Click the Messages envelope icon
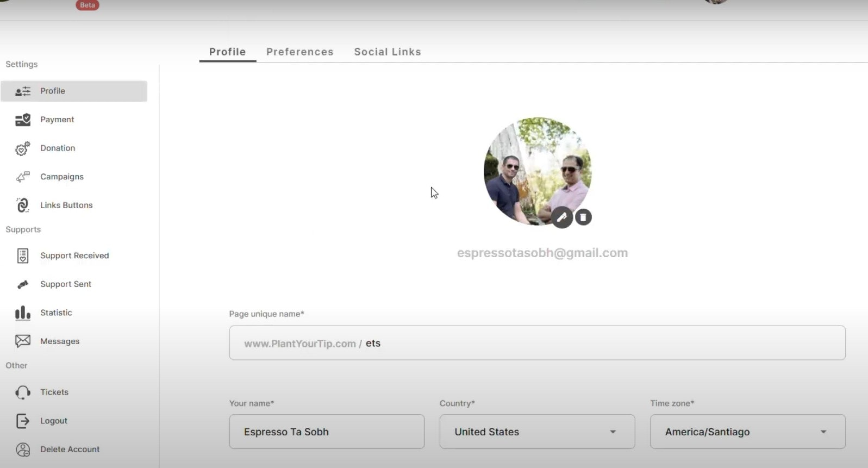 click(23, 341)
